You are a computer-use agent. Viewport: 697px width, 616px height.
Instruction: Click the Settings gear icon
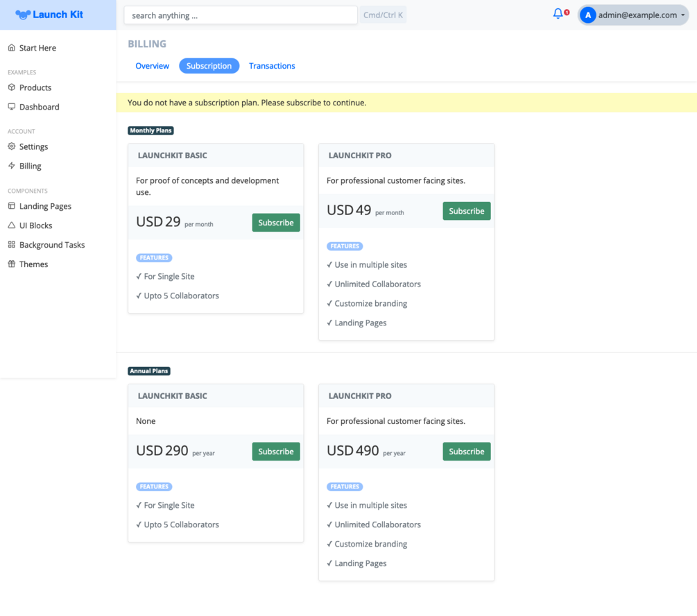tap(11, 146)
